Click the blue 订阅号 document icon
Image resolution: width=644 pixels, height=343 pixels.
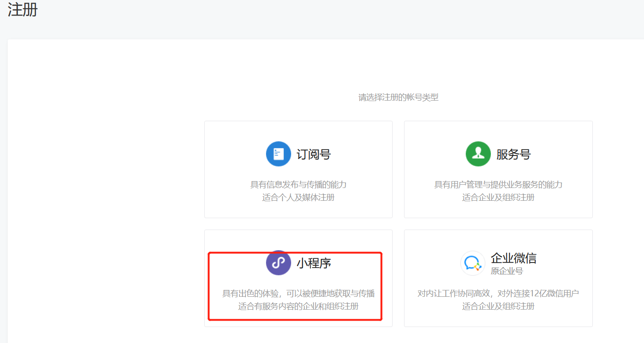278,154
